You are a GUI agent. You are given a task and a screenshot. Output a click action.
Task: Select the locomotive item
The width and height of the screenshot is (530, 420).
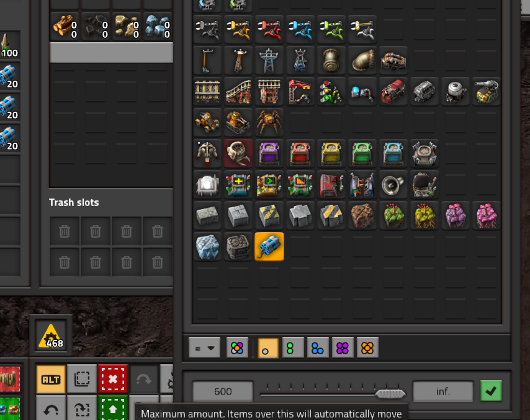[393, 92]
